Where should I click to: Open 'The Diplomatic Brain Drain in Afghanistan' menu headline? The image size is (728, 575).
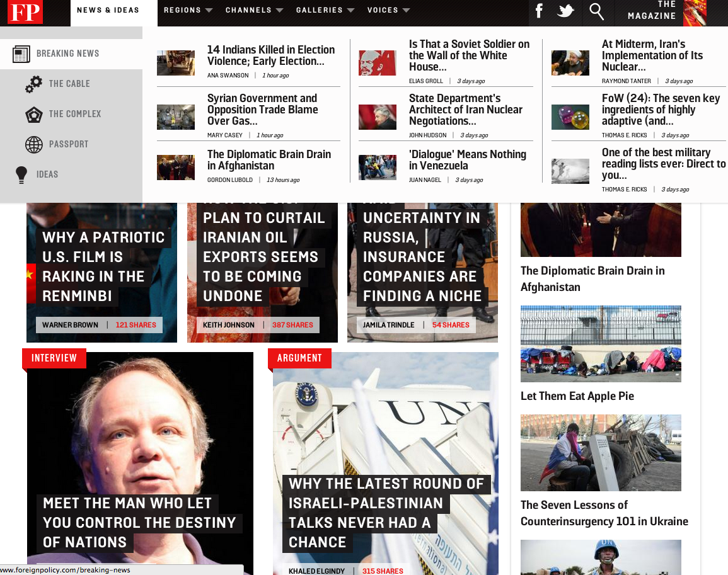click(269, 159)
